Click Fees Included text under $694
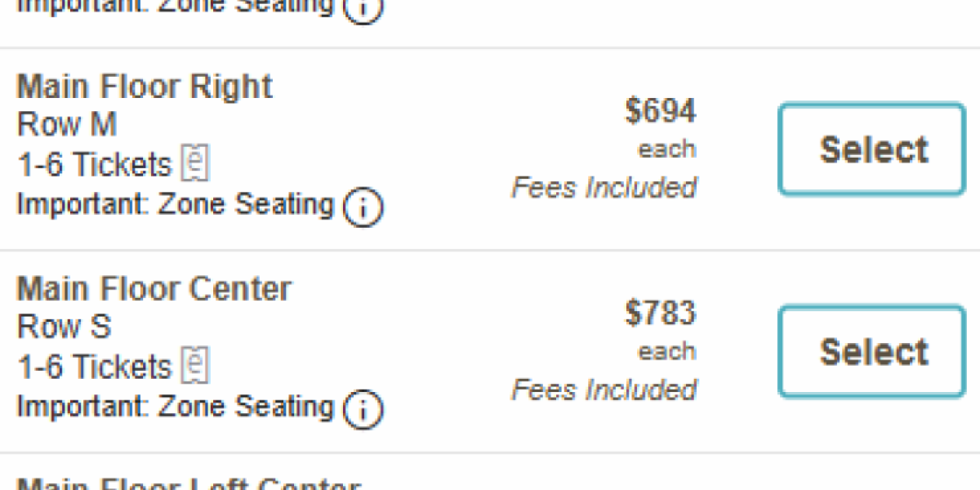Screen dimensions: 980x490 point(604,188)
